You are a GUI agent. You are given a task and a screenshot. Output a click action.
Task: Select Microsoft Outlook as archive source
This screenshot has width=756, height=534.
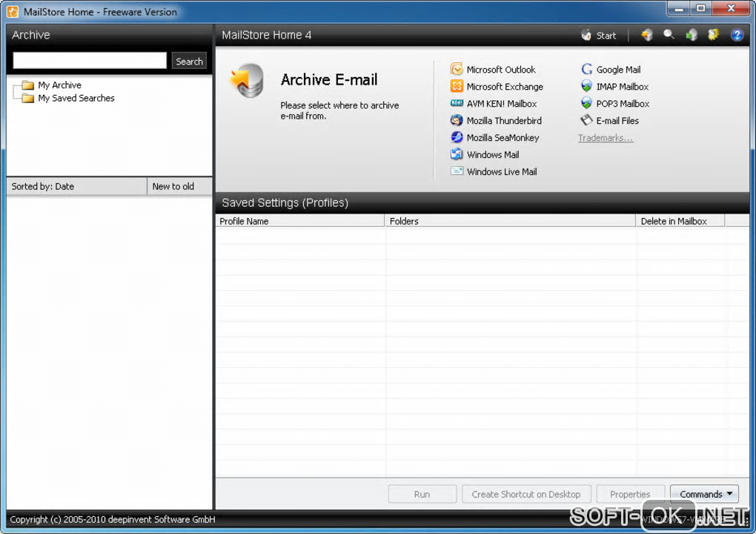[501, 70]
